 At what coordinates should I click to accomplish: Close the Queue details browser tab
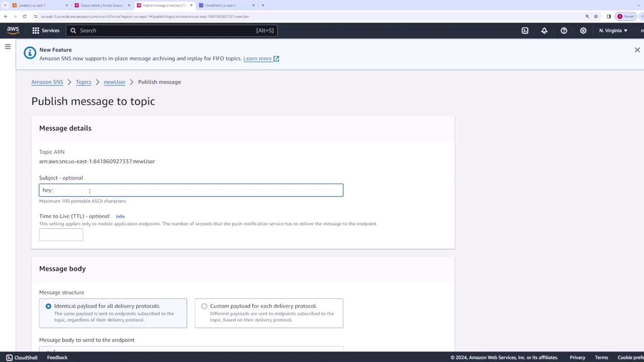tap(129, 5)
